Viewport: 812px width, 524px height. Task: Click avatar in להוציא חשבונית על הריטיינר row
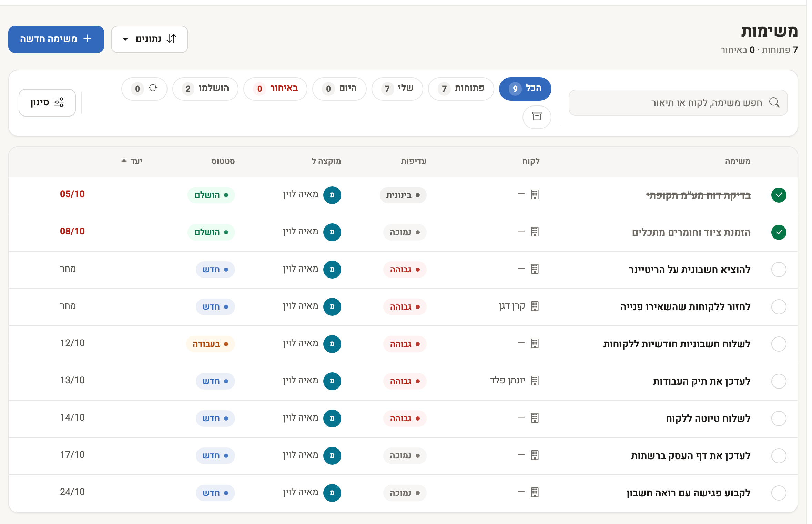(332, 269)
